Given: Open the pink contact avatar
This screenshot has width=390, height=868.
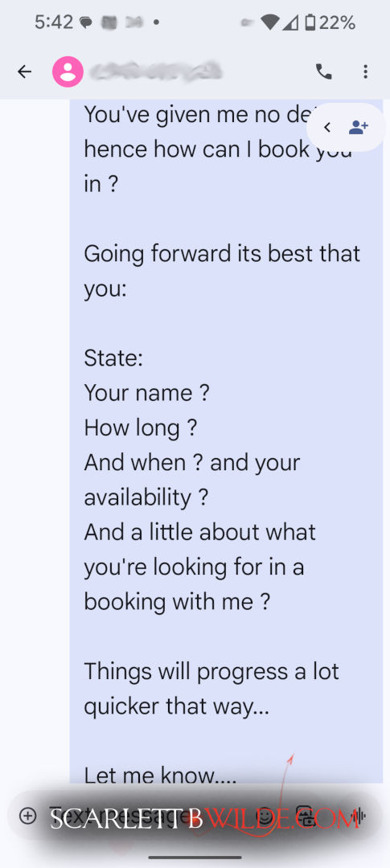Looking at the screenshot, I should click(68, 72).
